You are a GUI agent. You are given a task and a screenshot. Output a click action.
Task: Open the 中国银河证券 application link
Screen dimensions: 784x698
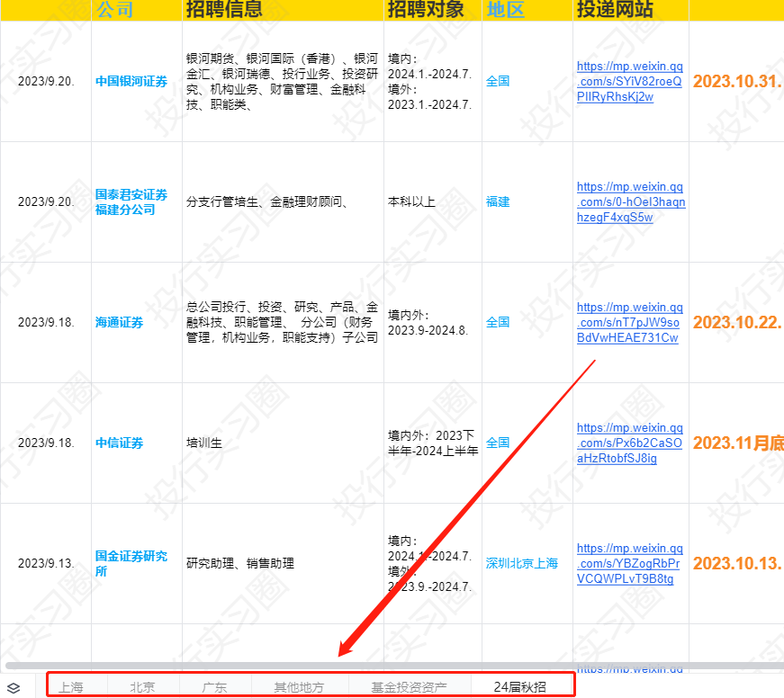pyautogui.click(x=629, y=82)
